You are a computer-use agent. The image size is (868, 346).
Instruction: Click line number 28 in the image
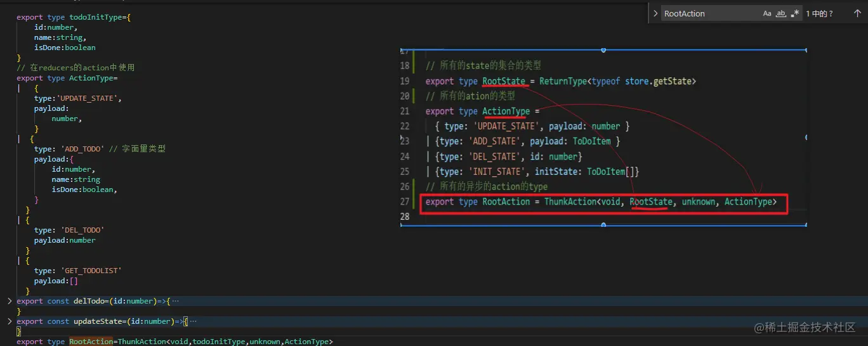click(x=405, y=217)
